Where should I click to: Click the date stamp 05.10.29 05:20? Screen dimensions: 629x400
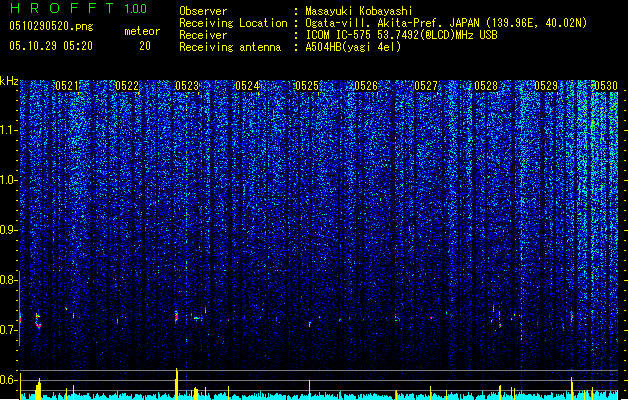[51, 46]
